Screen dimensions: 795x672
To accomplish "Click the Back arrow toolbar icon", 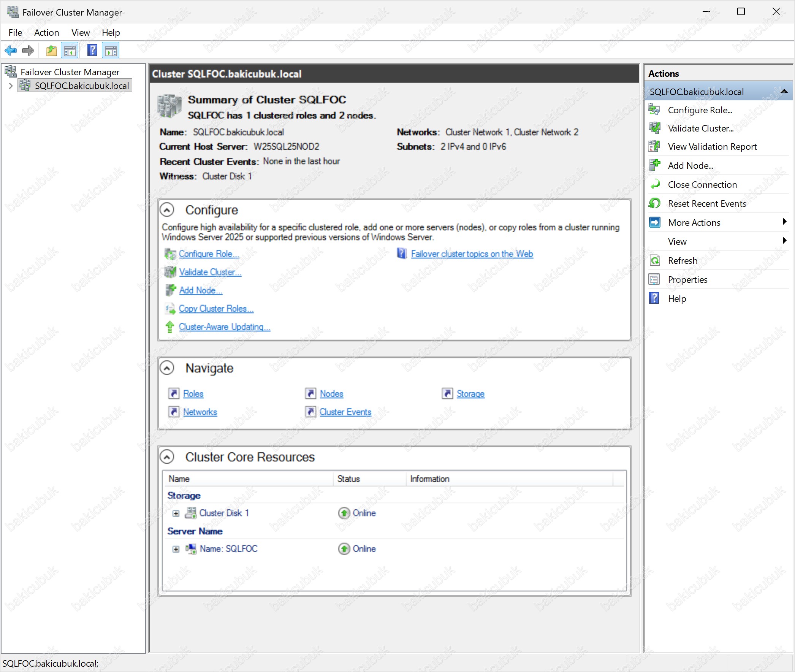I will pos(10,50).
